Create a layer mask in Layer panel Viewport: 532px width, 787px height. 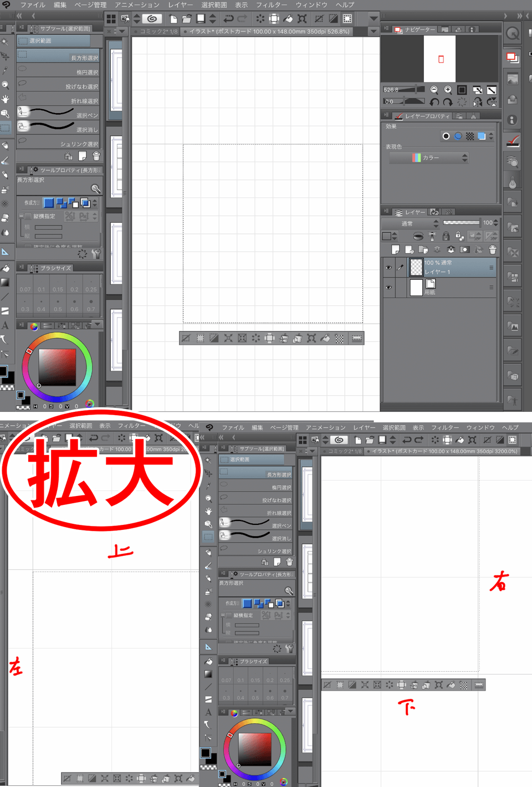(x=464, y=250)
